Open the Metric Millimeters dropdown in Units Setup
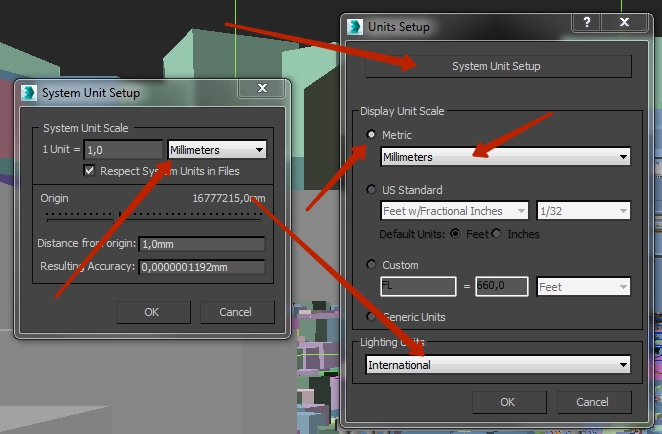The image size is (662, 434). tap(505, 157)
